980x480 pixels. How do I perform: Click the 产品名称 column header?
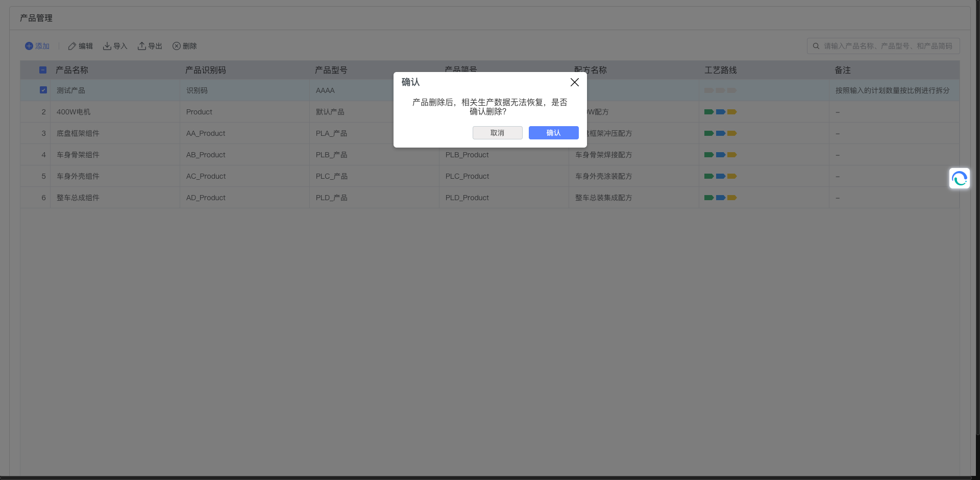72,70
